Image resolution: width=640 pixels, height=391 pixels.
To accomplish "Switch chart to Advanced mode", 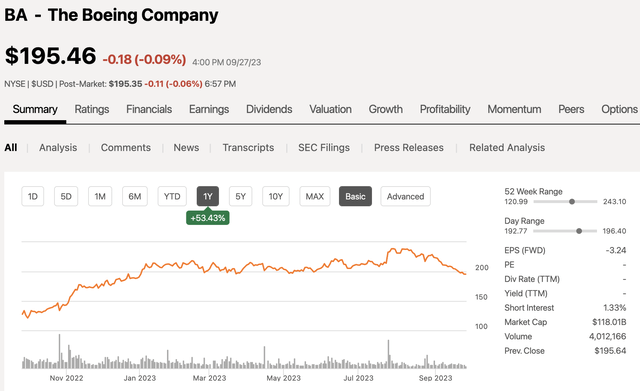I will [x=405, y=196].
